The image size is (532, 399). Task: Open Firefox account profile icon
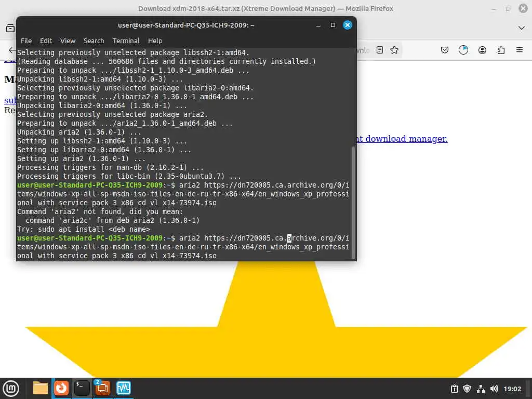point(482,50)
